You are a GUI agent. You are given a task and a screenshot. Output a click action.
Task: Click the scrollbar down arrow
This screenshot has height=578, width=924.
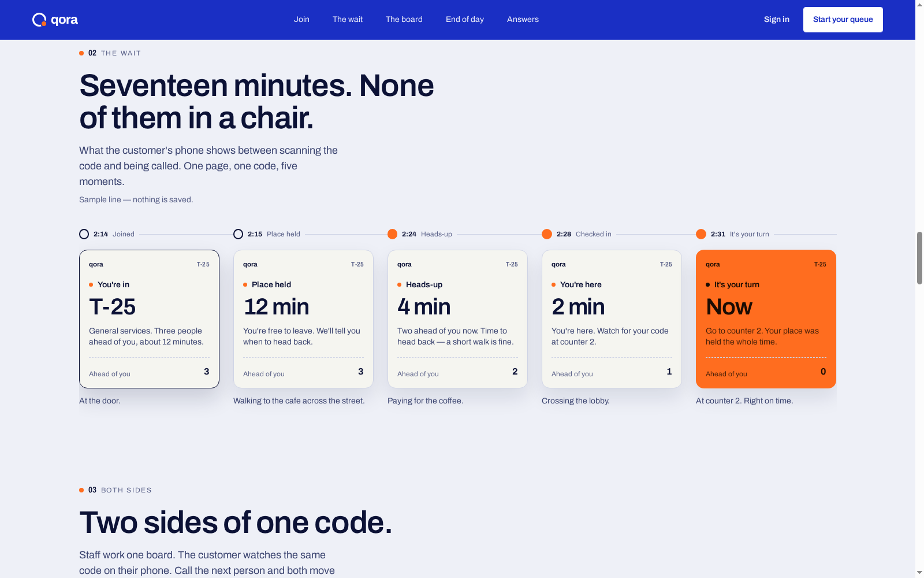click(919, 573)
